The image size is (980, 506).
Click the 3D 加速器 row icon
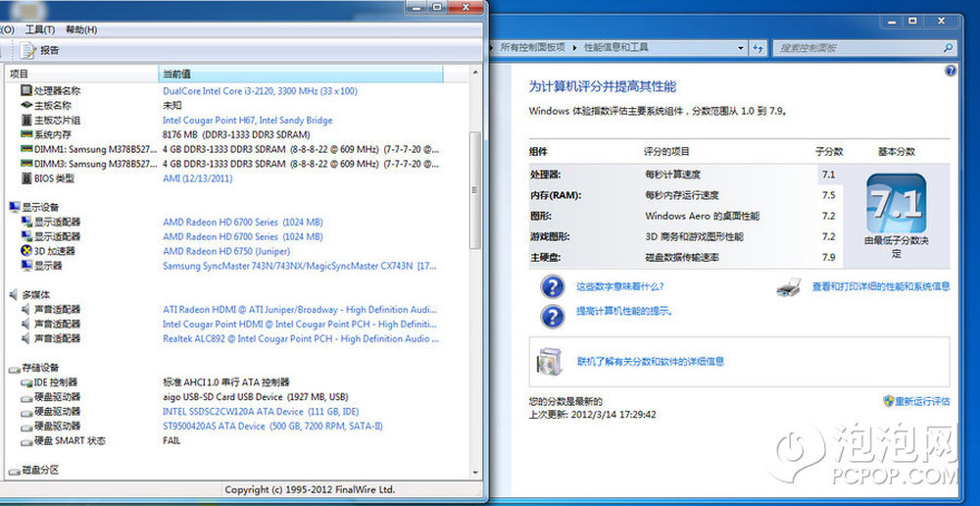tap(26, 251)
